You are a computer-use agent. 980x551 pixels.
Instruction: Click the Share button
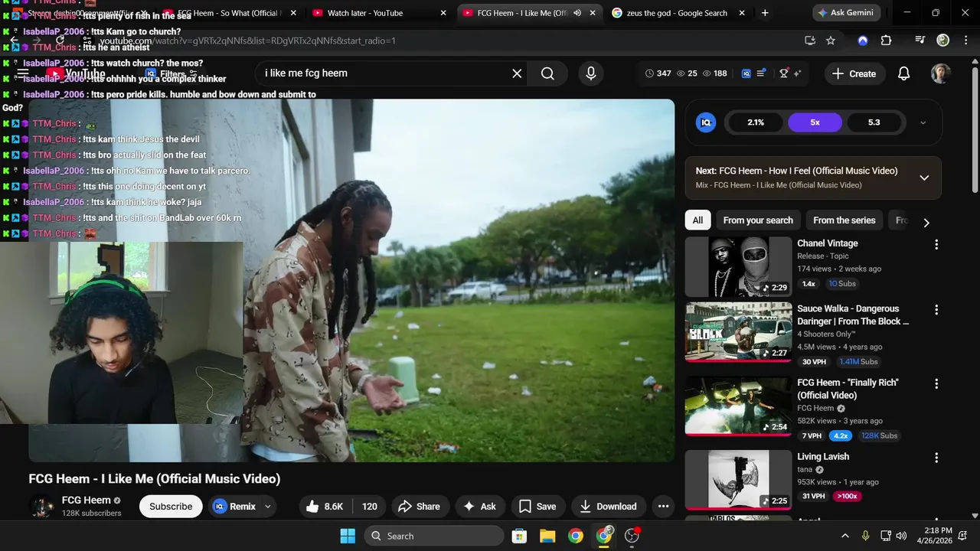[x=420, y=507]
